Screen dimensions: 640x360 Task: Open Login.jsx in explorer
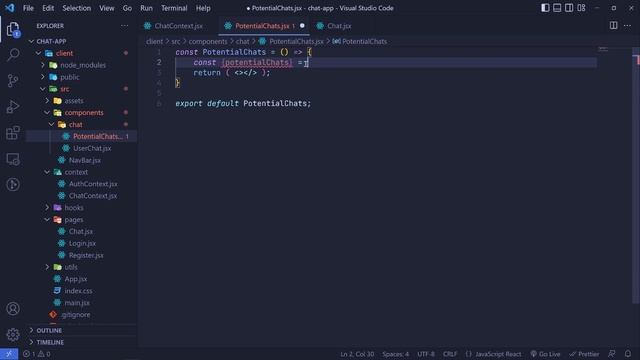pos(82,243)
